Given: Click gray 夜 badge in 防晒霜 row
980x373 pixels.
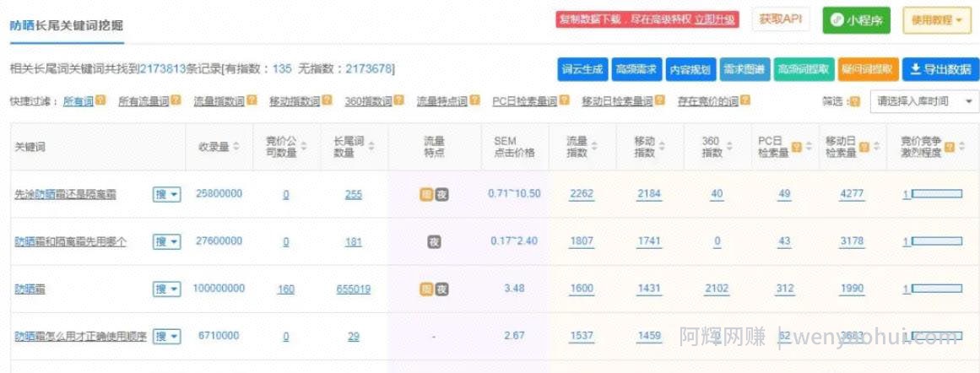Looking at the screenshot, I should tap(441, 289).
